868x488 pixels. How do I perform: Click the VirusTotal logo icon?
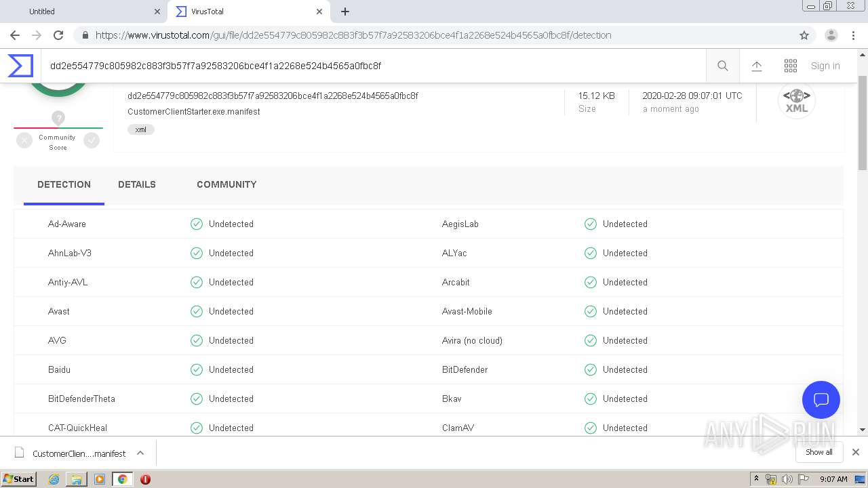click(20, 66)
